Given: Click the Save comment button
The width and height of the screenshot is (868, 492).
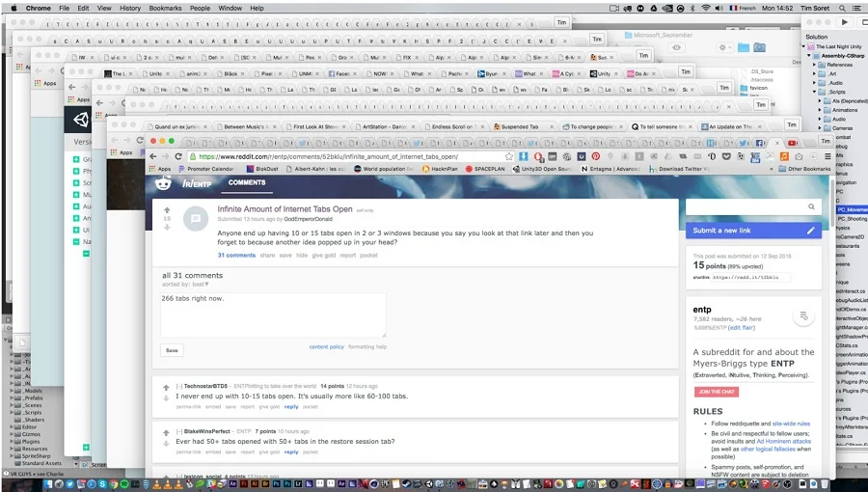Looking at the screenshot, I should click(172, 350).
